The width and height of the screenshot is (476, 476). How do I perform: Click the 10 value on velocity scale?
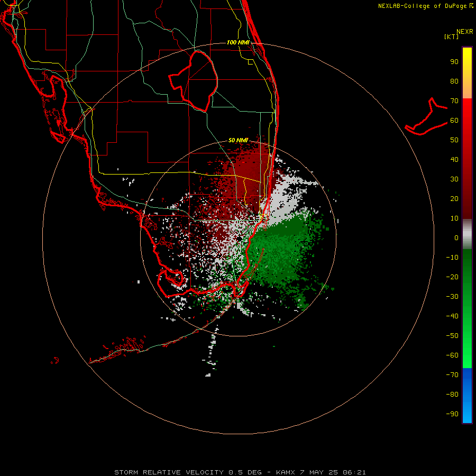click(x=454, y=218)
